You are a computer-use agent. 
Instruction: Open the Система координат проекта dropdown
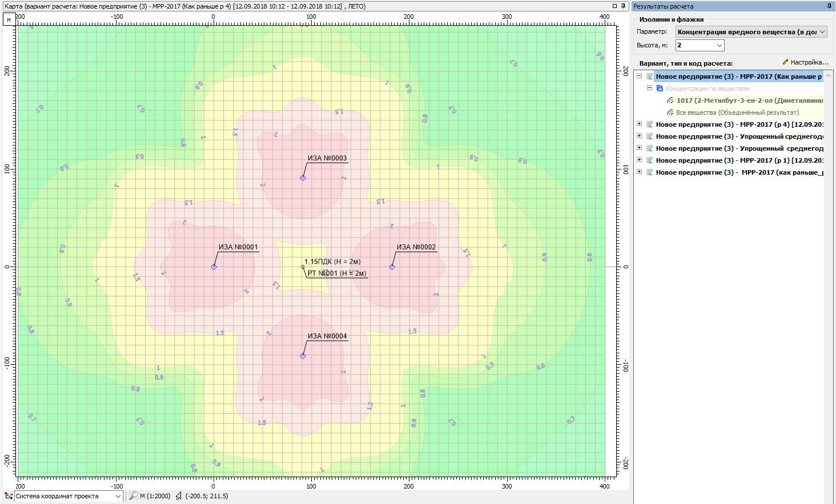point(118,496)
